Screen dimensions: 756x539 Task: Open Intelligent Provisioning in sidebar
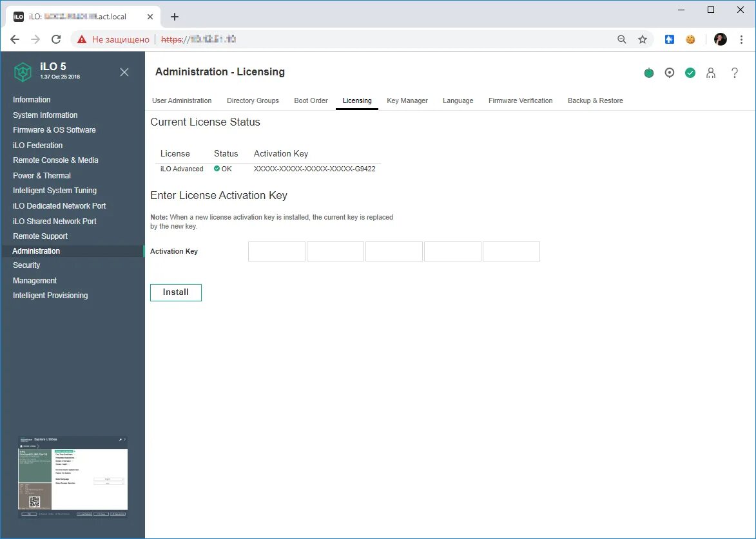pos(50,296)
